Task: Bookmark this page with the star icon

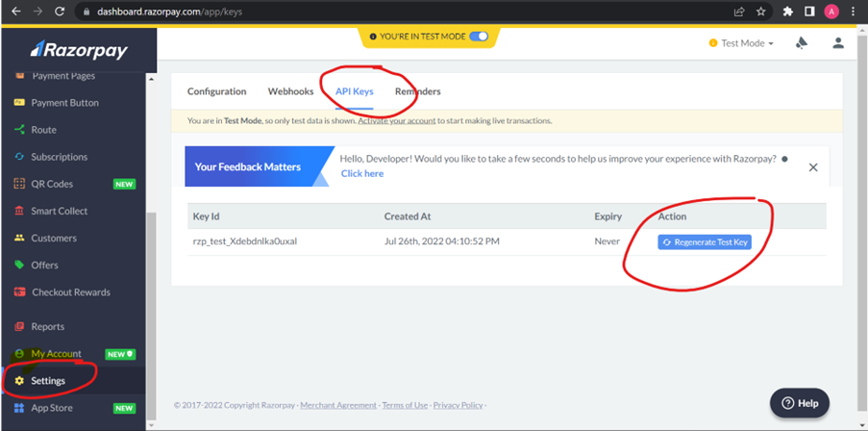Action: [x=761, y=12]
